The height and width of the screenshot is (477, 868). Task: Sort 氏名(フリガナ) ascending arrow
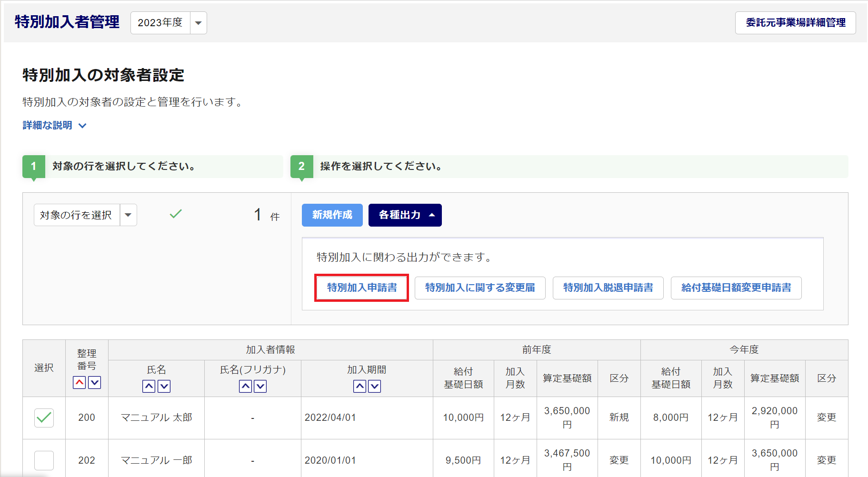245,386
